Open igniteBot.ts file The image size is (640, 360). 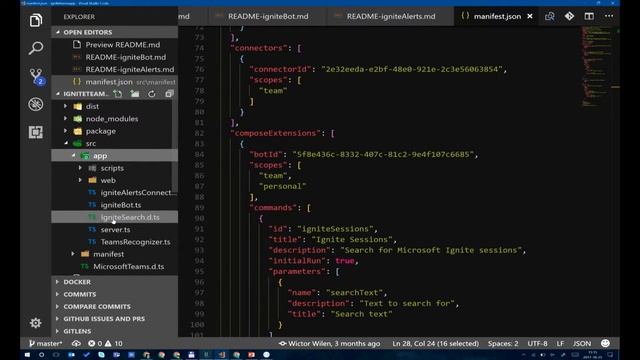point(121,205)
